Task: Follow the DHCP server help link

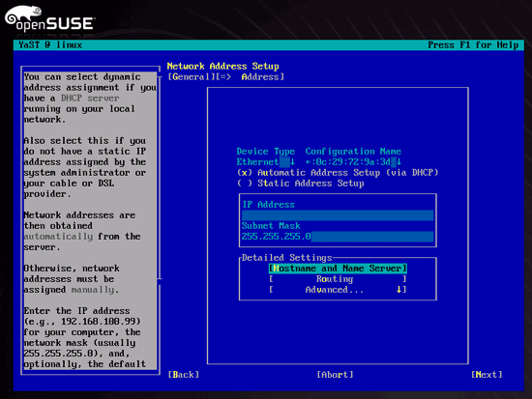Action: point(90,99)
